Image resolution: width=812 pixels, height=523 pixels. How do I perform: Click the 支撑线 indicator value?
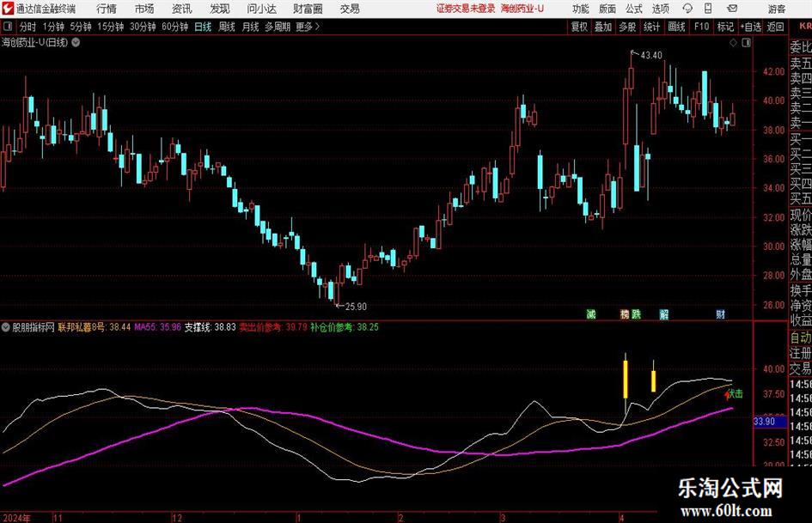(x=211, y=326)
